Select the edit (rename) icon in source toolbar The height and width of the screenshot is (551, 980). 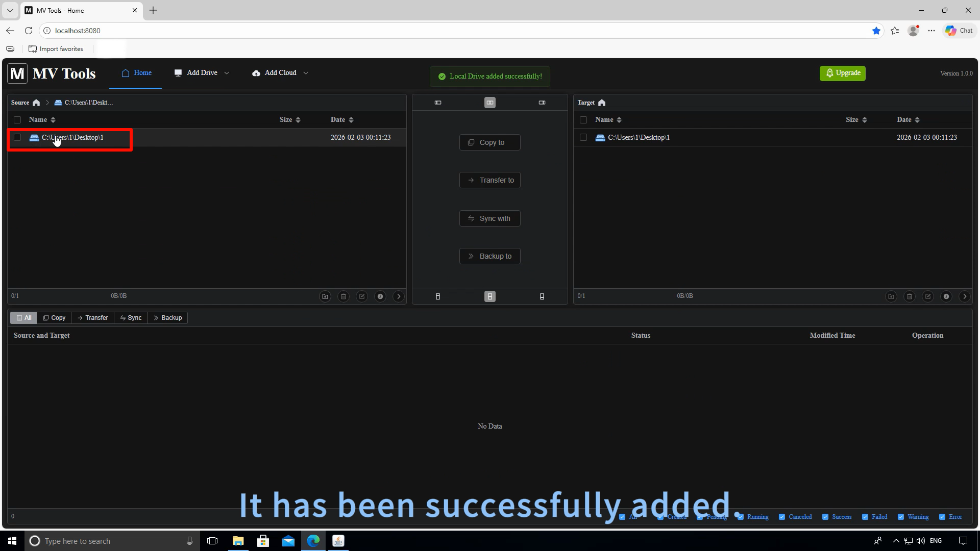362,296
